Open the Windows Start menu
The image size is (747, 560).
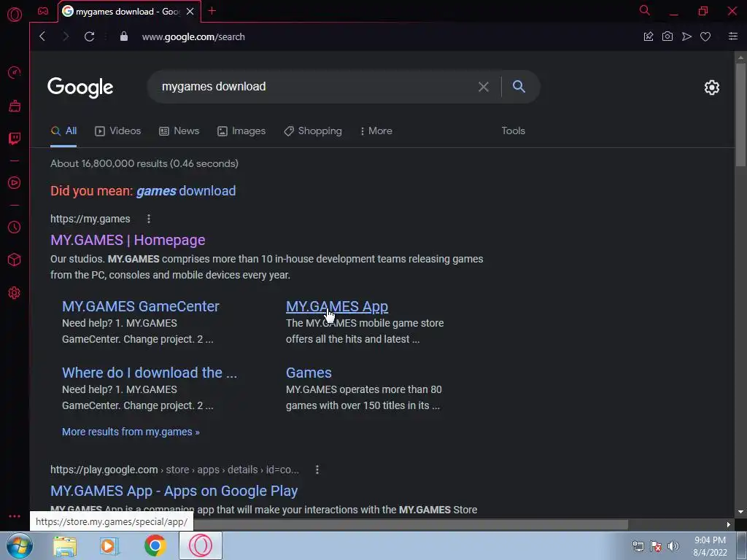(x=20, y=545)
